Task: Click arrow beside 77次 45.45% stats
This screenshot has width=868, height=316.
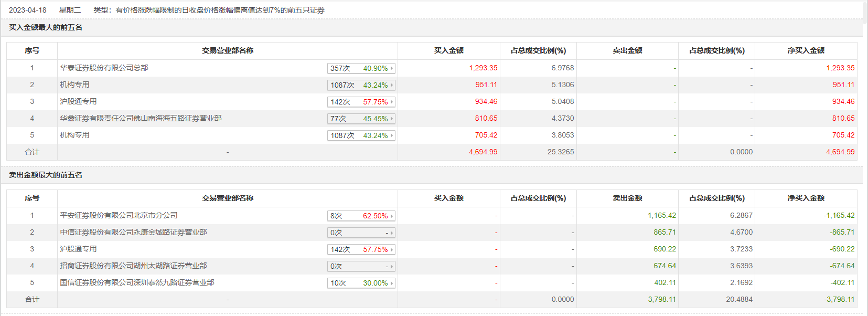Action: 392,119
